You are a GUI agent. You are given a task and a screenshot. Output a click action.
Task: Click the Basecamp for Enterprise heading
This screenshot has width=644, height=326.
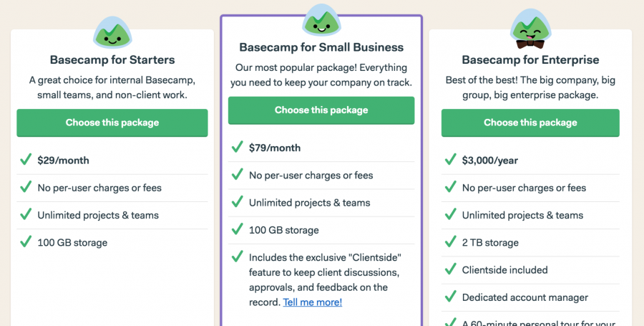point(530,59)
